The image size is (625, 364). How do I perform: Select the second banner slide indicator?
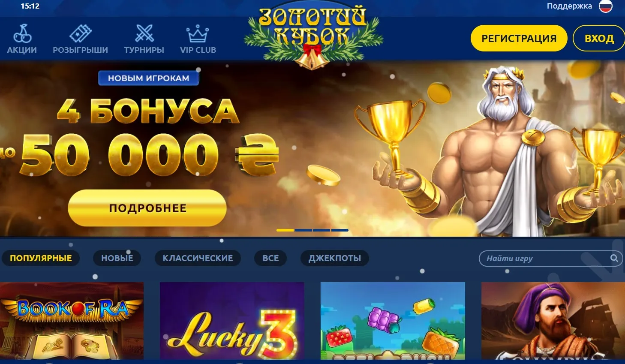[x=303, y=230]
